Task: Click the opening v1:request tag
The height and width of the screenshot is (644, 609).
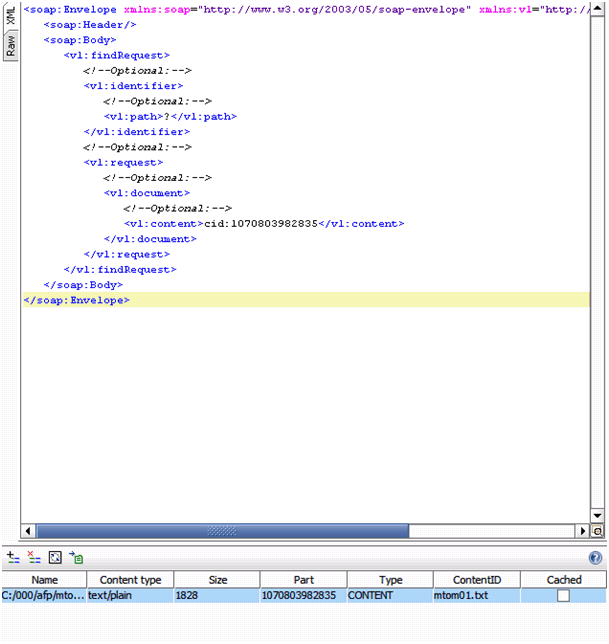Action: [123, 163]
